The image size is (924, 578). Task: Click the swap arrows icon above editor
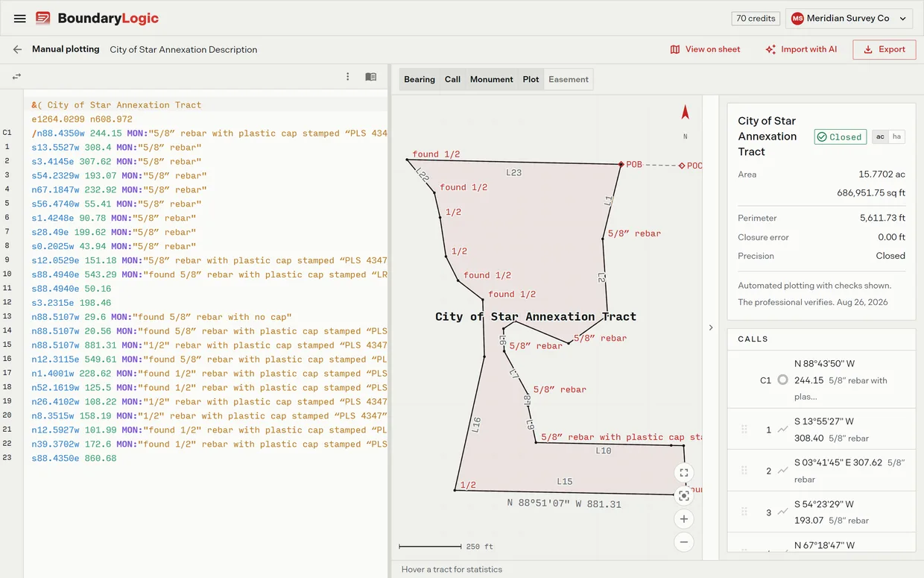click(x=16, y=76)
